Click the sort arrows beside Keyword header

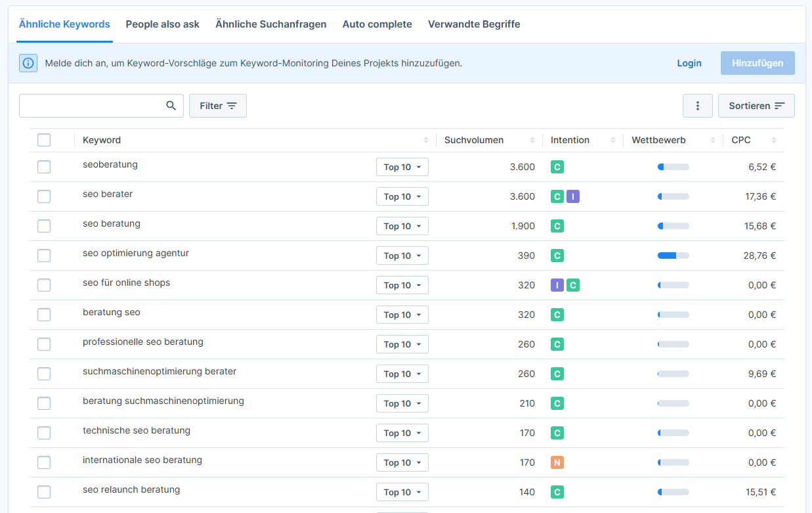426,140
